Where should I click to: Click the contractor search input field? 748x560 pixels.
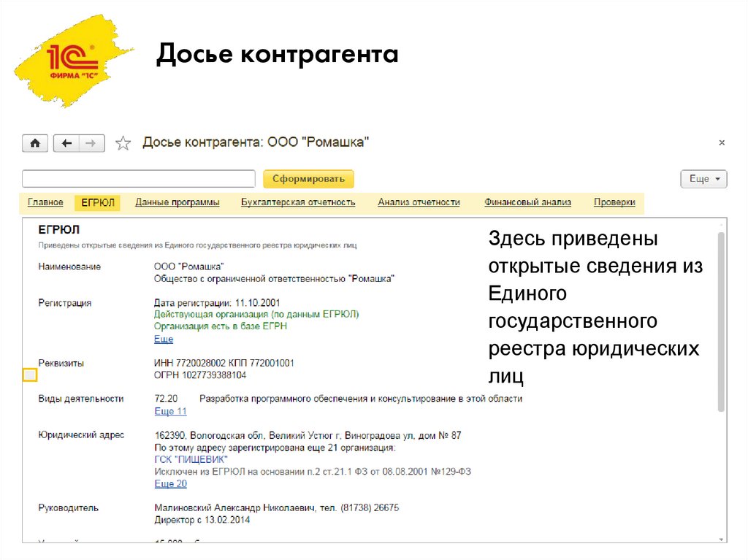138,179
